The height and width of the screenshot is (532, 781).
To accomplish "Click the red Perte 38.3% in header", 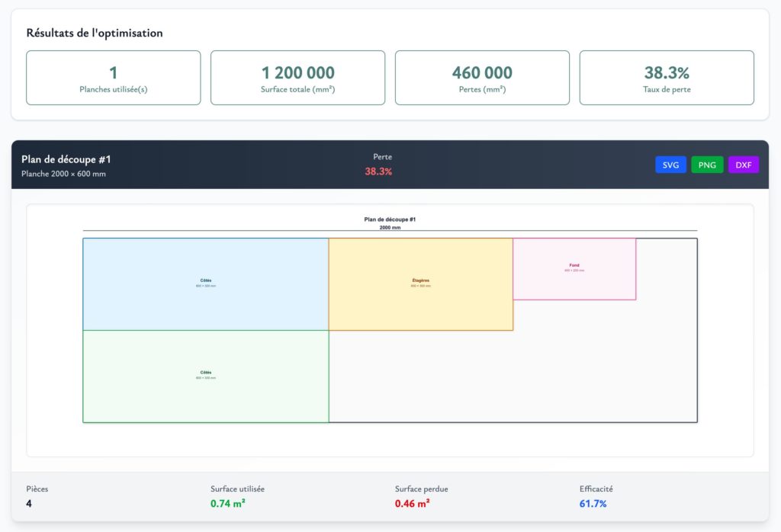I will coord(378,171).
